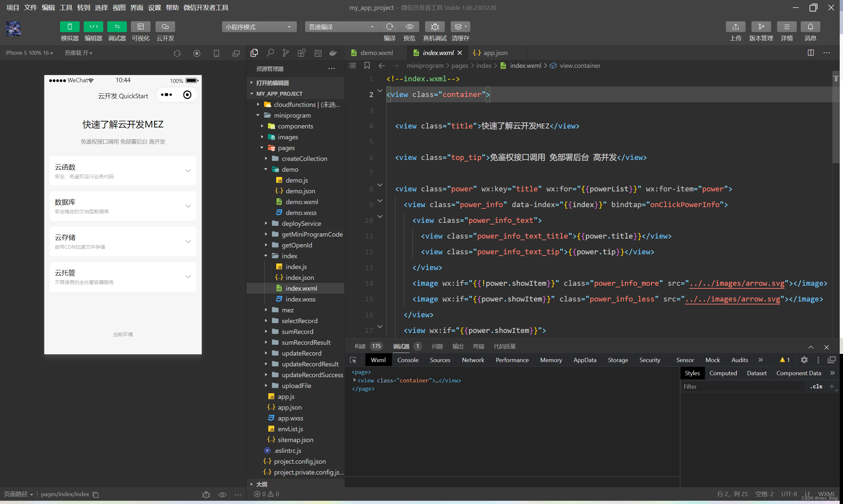Click split editor layout icon

[x=811, y=53]
